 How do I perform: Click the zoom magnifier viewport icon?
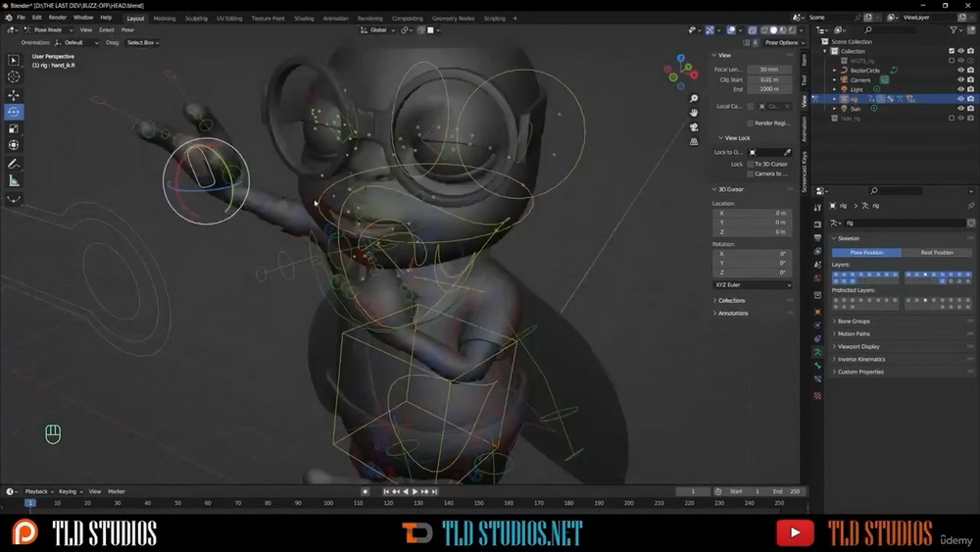pyautogui.click(x=694, y=99)
